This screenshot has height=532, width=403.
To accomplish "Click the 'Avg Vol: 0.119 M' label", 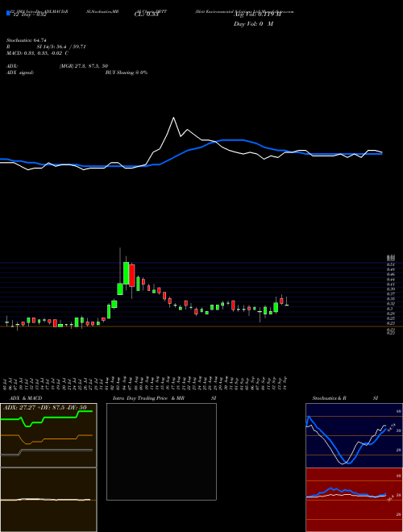I will tap(257, 15).
